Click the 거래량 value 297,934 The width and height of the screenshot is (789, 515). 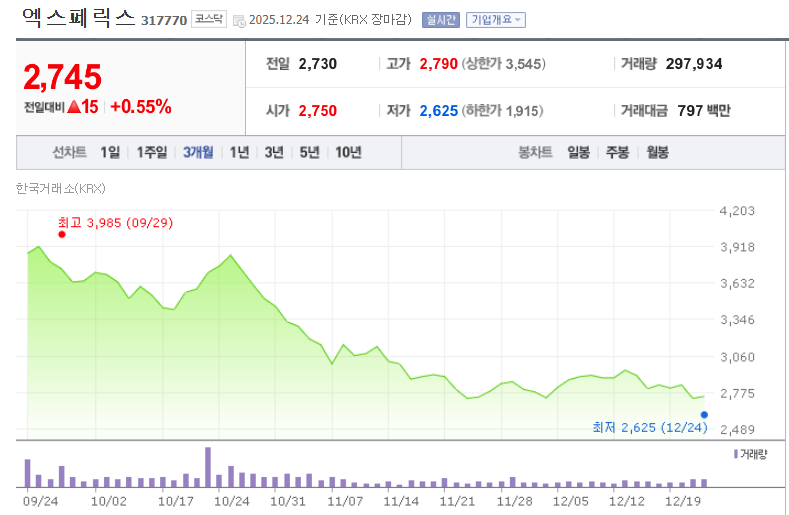tap(694, 64)
